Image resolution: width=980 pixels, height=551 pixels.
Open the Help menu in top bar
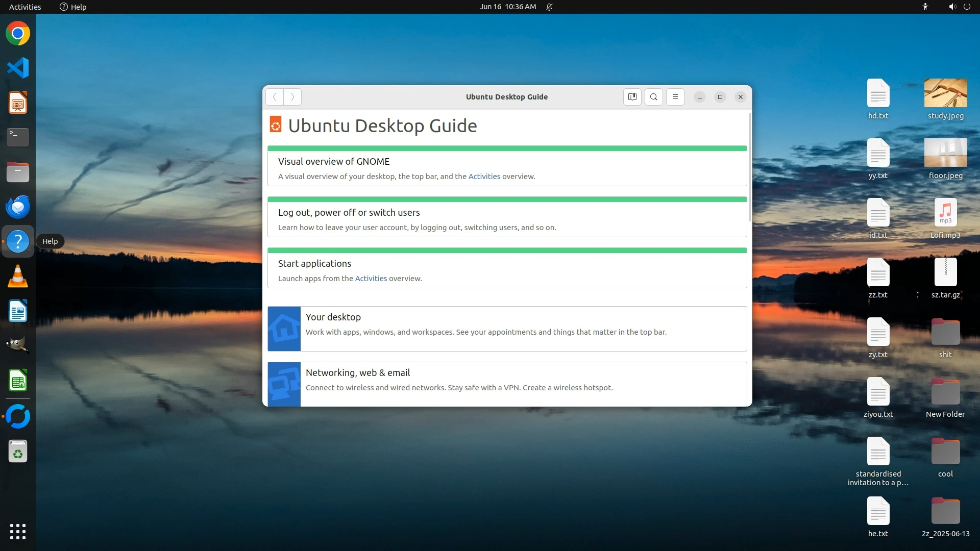click(x=73, y=7)
